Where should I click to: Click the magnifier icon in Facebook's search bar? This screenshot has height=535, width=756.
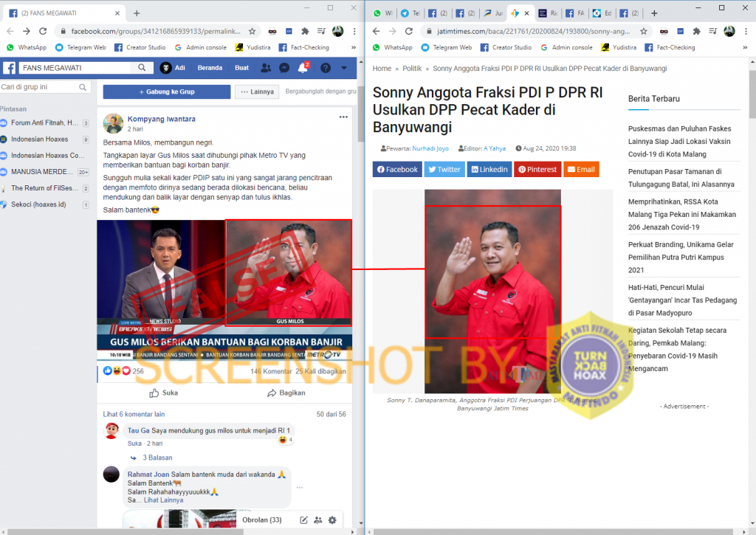coord(142,67)
